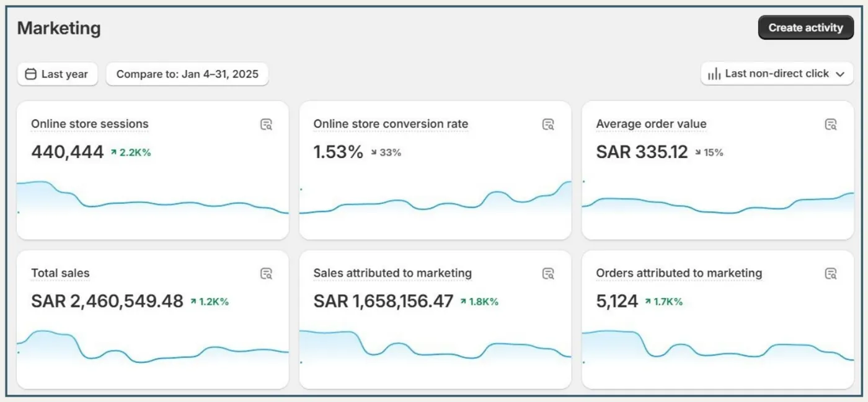Click the 1.2K% increase indicator

pyautogui.click(x=210, y=302)
